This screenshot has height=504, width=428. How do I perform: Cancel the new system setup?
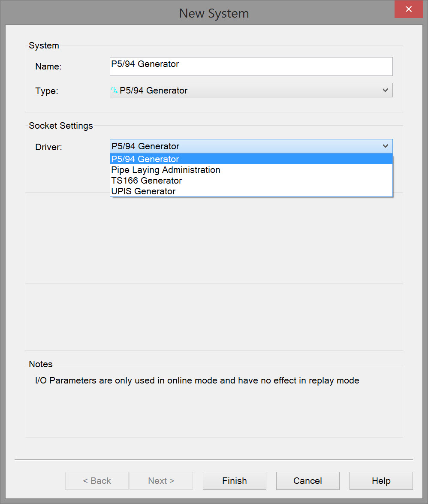point(307,481)
